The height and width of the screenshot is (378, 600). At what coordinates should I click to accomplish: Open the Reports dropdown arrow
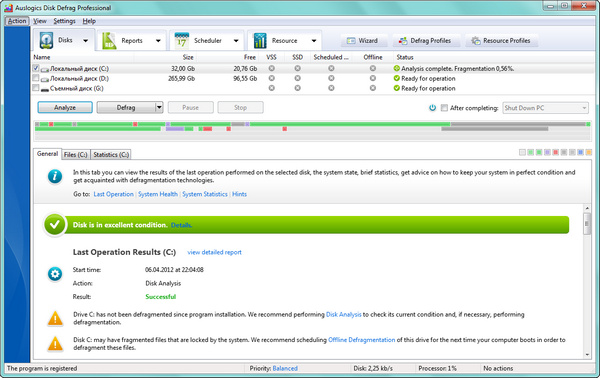(158, 41)
